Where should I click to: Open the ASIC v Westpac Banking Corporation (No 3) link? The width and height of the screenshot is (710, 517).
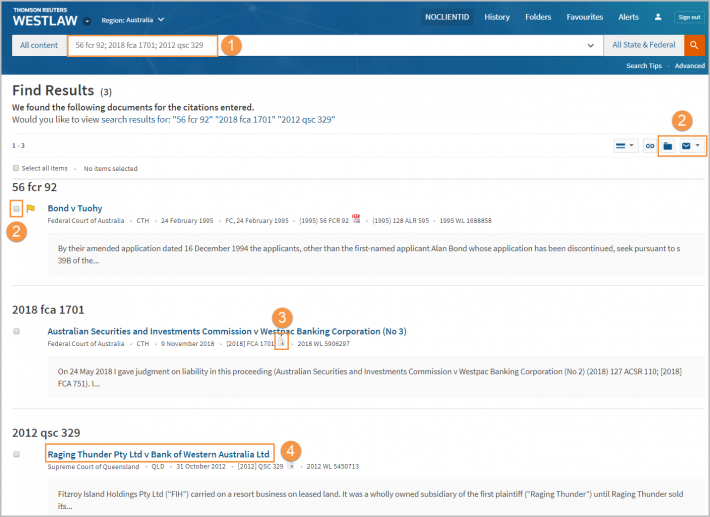(227, 331)
